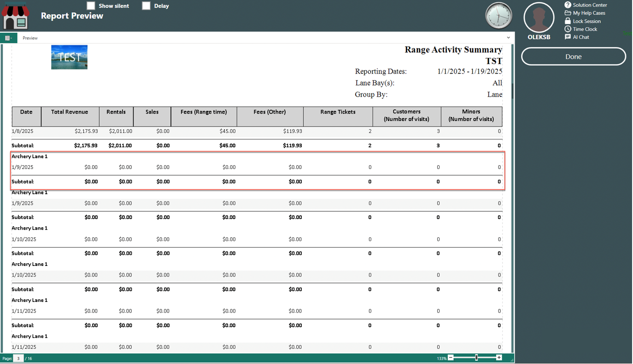
Task: Select the Preview tab
Action: pyautogui.click(x=30, y=38)
